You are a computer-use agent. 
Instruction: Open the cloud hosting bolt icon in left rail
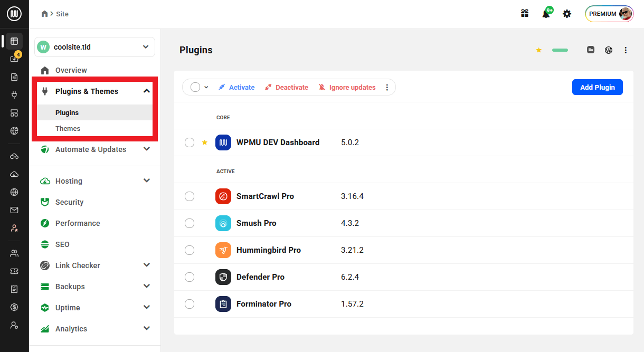click(x=14, y=175)
